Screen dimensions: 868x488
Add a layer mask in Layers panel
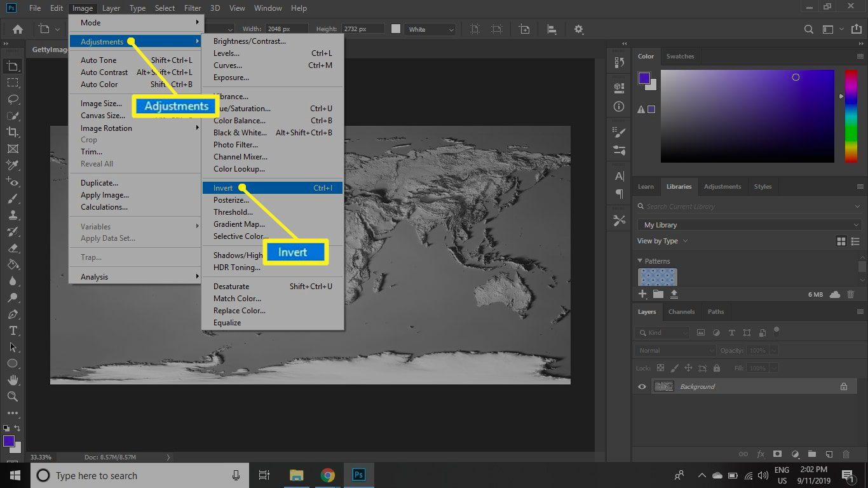(x=777, y=454)
